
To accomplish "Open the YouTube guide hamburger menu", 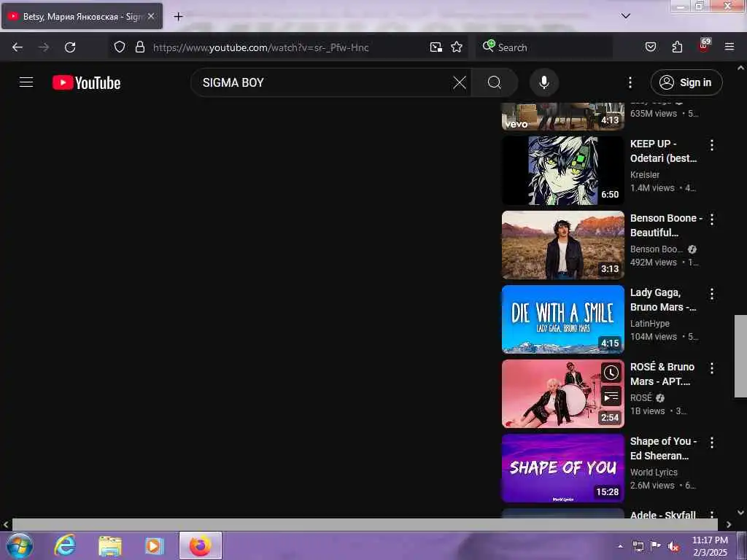I will click(x=26, y=82).
